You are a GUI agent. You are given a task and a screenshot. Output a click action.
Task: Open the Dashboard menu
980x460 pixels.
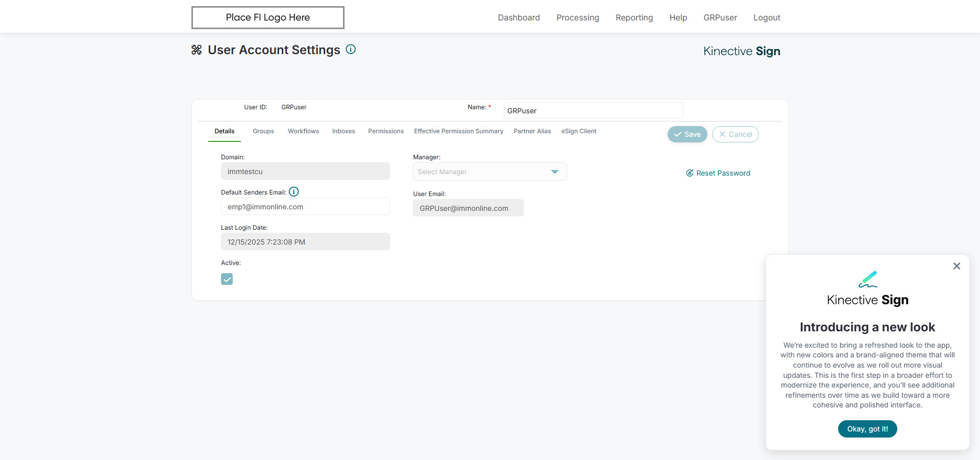click(519, 17)
